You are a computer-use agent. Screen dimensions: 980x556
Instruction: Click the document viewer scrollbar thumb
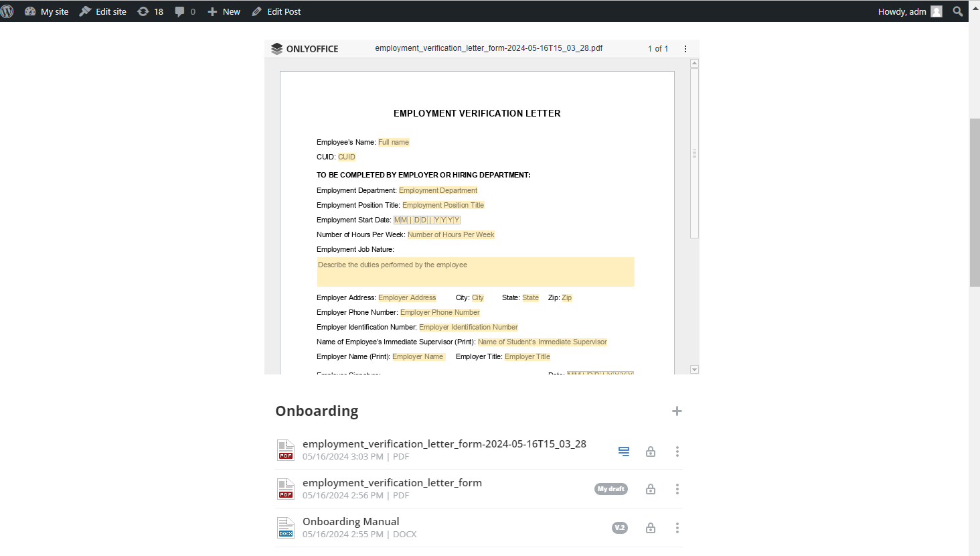[695, 153]
